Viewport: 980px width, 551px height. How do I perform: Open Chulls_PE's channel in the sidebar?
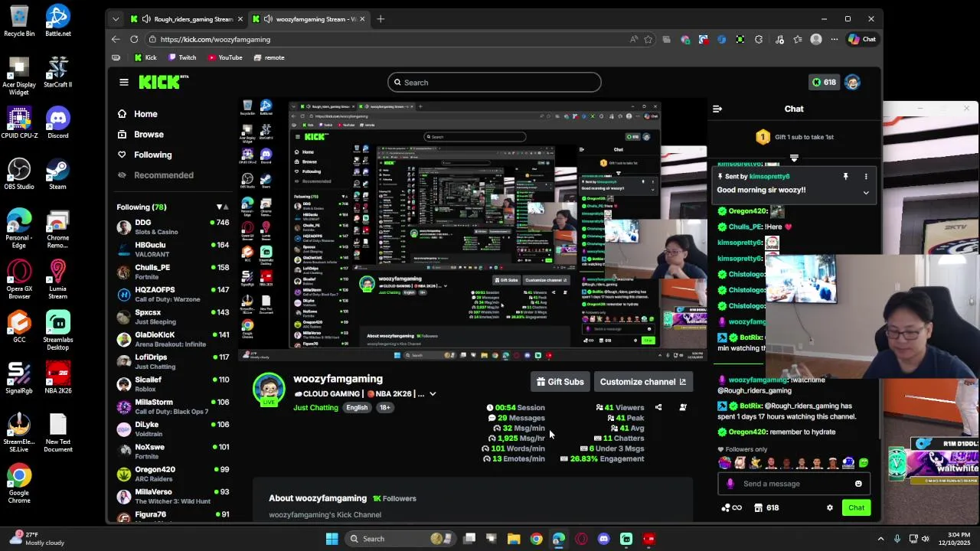coord(173,272)
